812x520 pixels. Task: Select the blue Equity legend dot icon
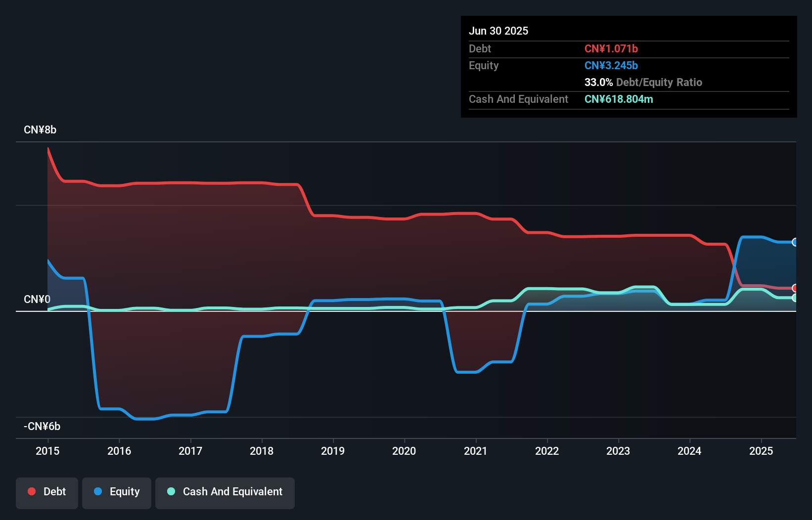pyautogui.click(x=98, y=491)
